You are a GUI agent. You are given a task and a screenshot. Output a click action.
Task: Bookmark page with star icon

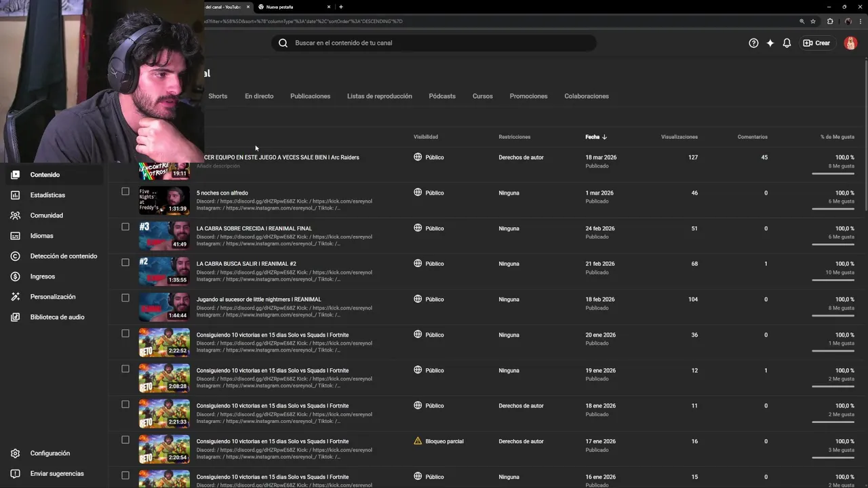(x=813, y=21)
